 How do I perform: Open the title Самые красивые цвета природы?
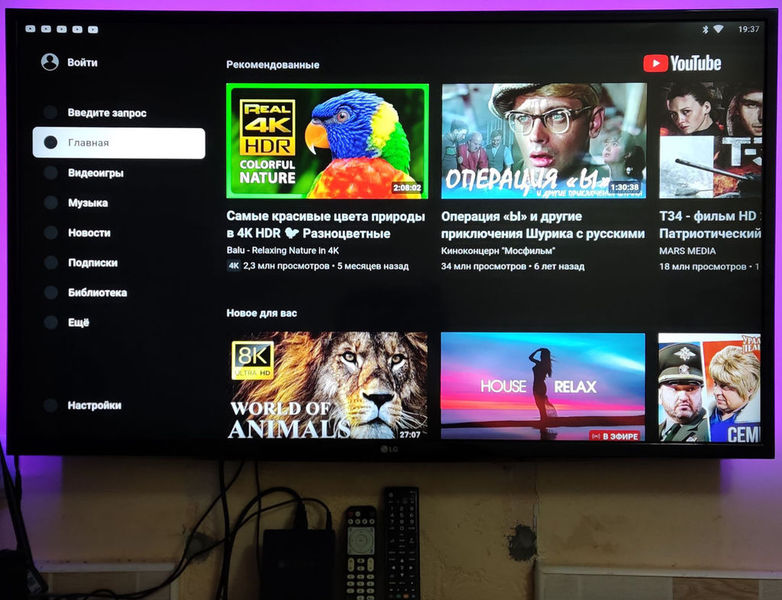(x=326, y=225)
